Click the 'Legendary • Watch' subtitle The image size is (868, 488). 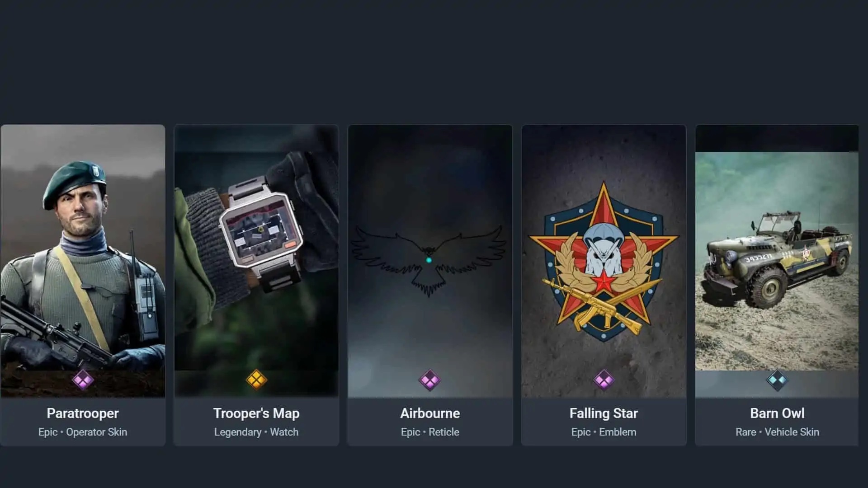click(x=256, y=432)
